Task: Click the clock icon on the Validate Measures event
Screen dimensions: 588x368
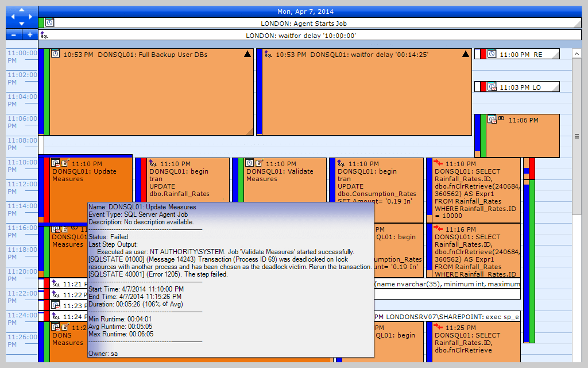Action: click(249, 163)
